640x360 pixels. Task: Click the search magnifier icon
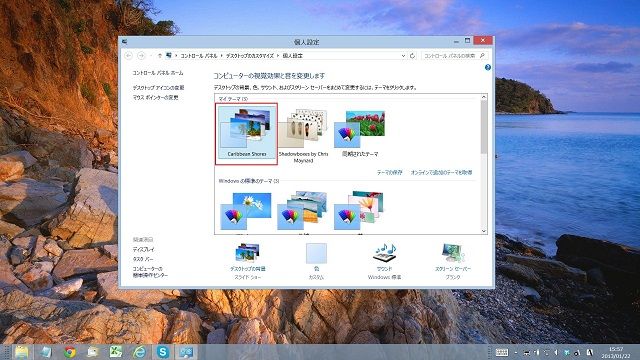482,56
